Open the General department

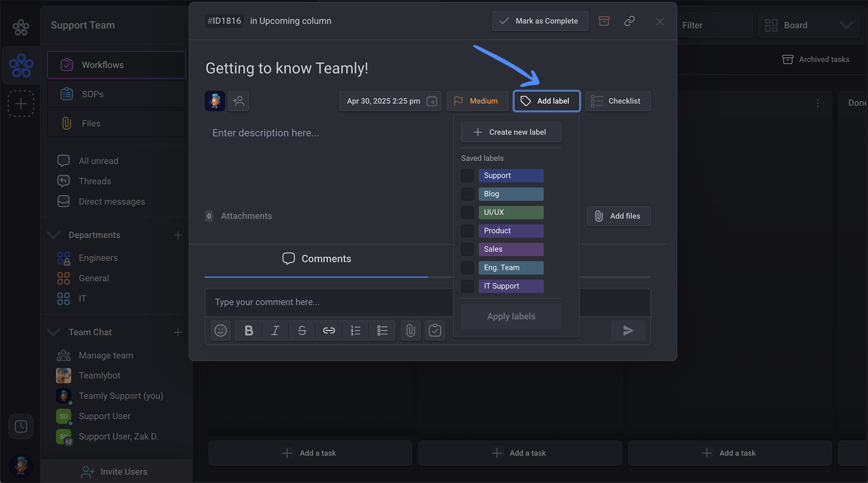pos(83,278)
